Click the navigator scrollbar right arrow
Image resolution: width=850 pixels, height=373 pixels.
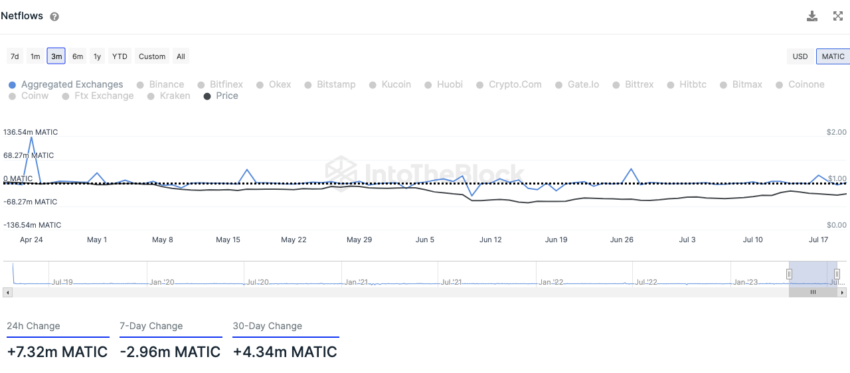(842, 292)
